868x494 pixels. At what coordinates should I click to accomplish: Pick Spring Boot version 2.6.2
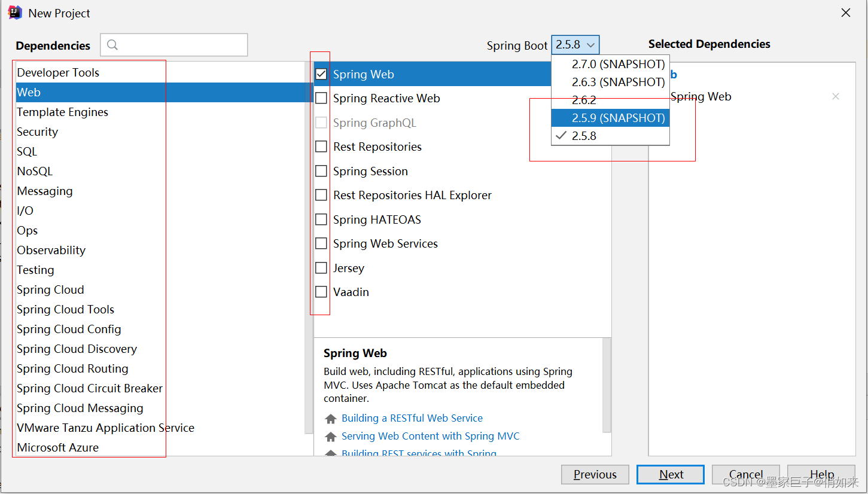[x=610, y=100]
